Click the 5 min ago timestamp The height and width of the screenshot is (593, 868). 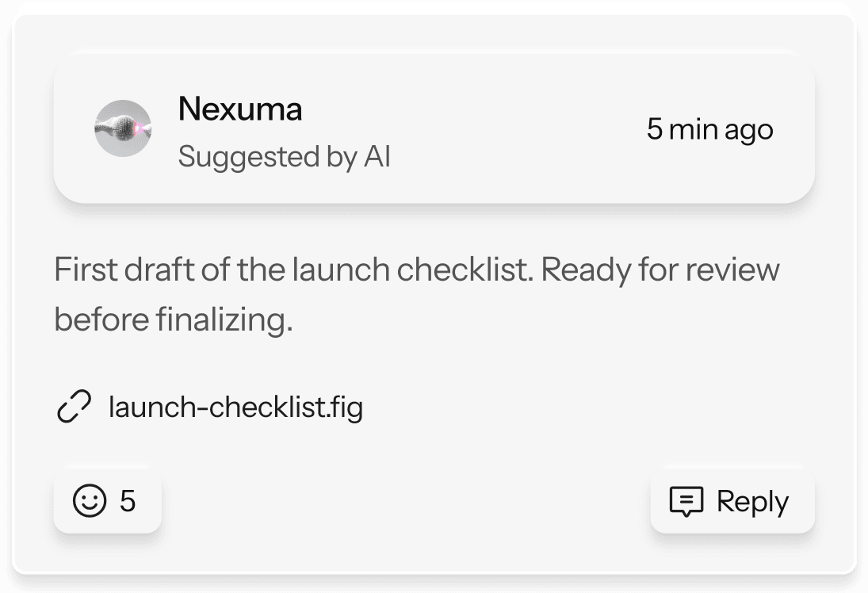point(710,128)
